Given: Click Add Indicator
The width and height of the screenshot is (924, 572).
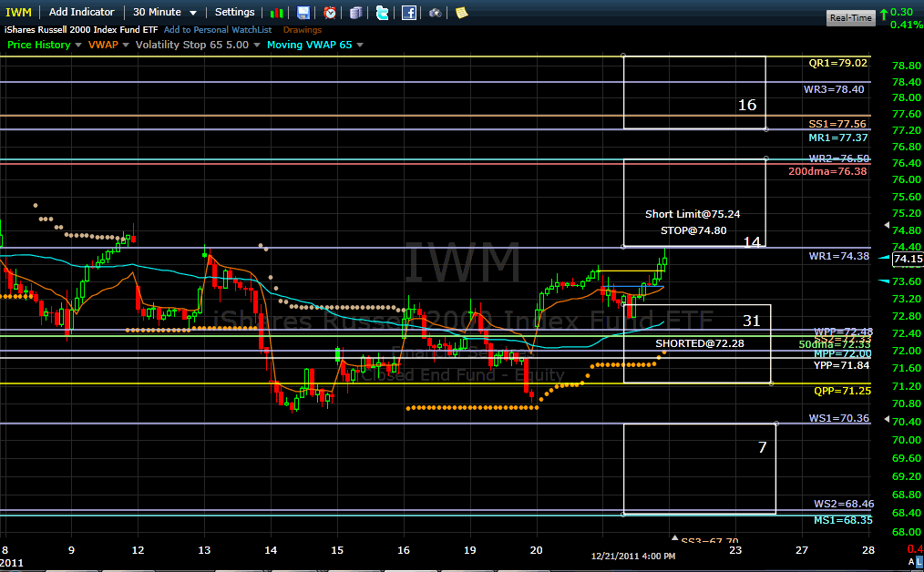Looking at the screenshot, I should point(81,12).
